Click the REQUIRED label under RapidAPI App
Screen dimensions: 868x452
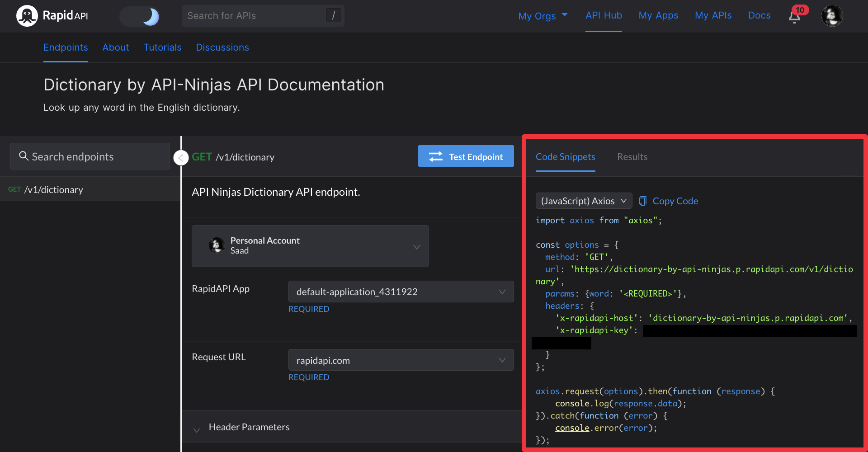(309, 309)
